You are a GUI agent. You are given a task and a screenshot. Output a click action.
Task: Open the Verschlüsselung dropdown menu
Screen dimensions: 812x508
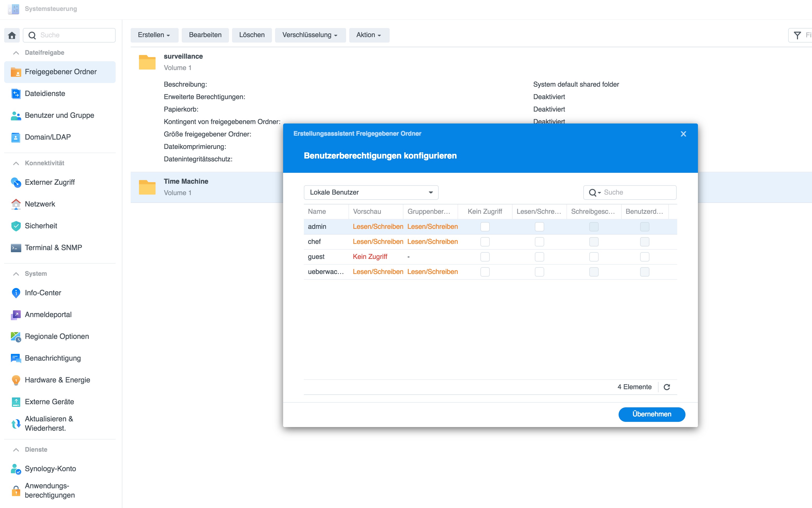(310, 35)
